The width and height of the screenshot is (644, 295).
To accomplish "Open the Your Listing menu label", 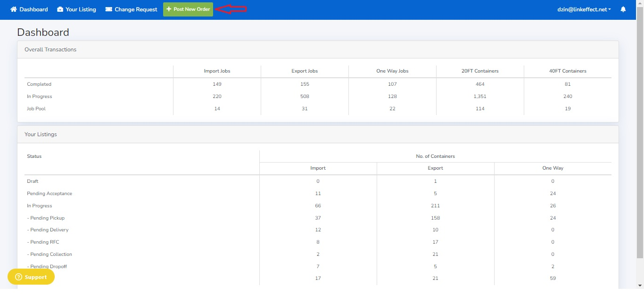I will point(81,9).
